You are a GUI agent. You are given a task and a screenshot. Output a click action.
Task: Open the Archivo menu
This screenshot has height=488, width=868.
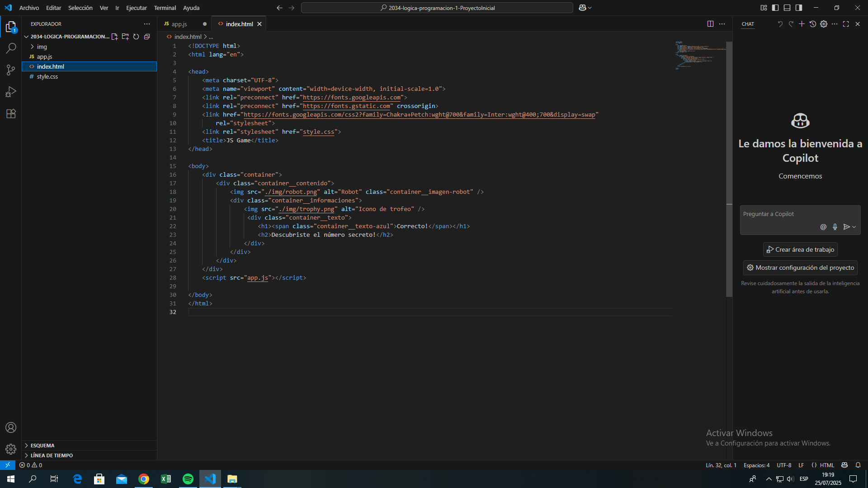point(29,8)
